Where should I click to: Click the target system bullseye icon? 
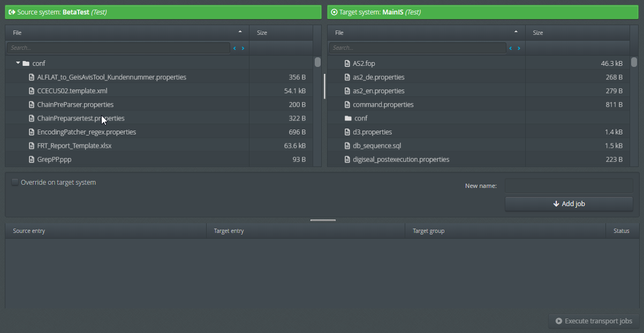335,12
